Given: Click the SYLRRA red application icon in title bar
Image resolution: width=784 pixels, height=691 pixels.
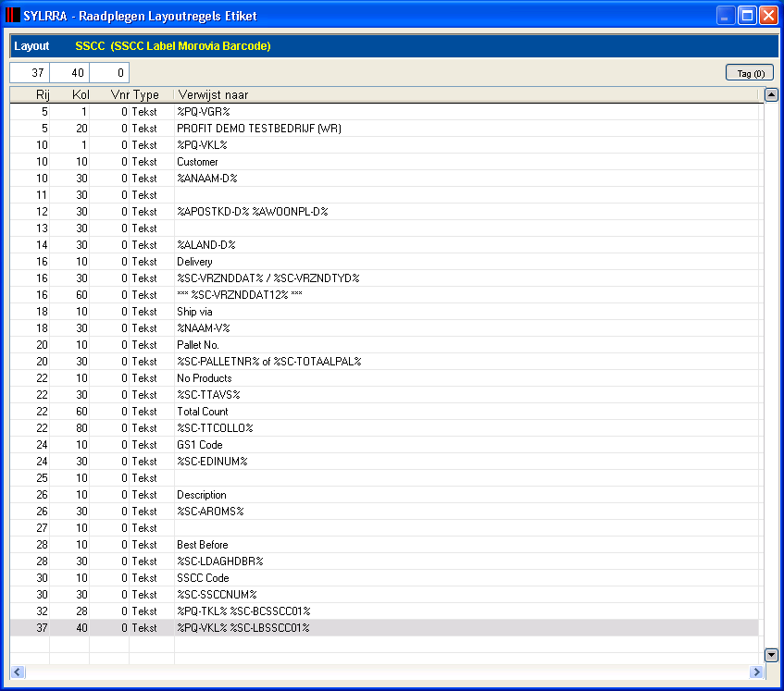Looking at the screenshot, I should click(13, 16).
